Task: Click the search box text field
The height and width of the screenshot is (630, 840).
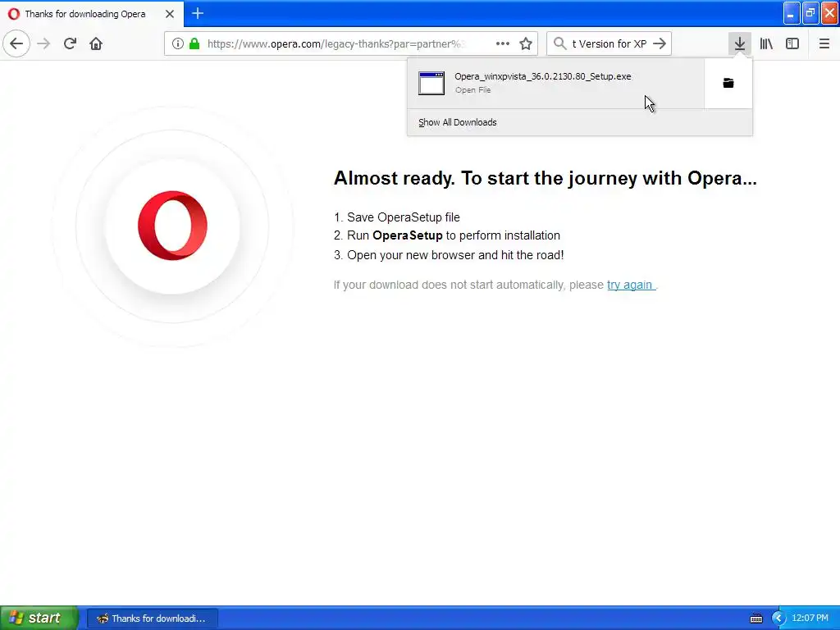Action: [609, 44]
